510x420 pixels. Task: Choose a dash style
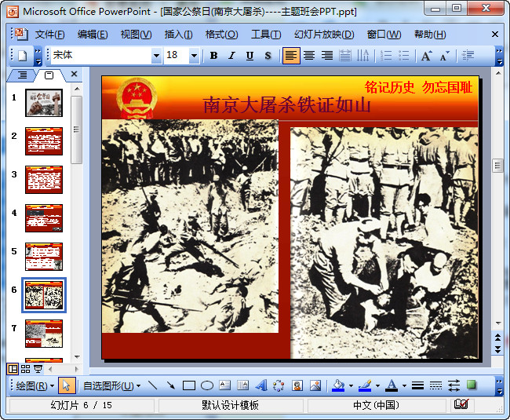tap(435, 385)
